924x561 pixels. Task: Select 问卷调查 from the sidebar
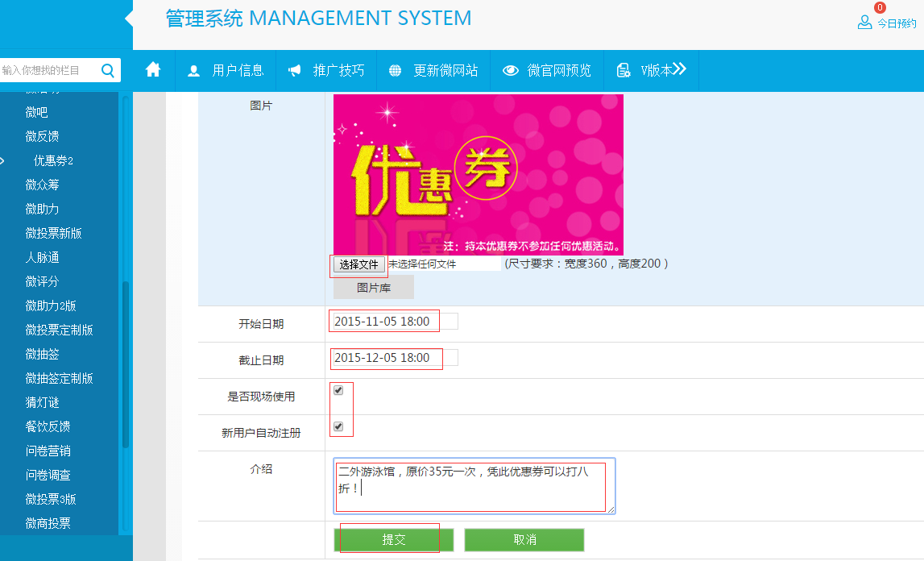pyautogui.click(x=48, y=475)
